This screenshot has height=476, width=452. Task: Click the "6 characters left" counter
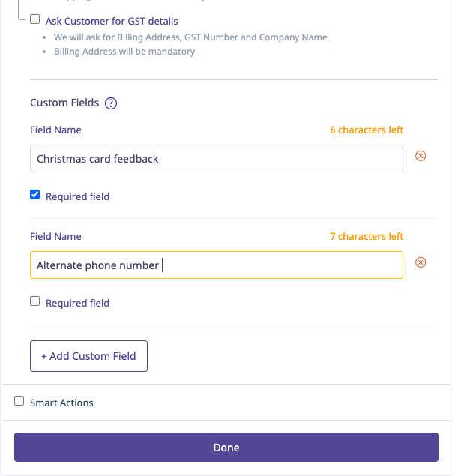(x=367, y=130)
